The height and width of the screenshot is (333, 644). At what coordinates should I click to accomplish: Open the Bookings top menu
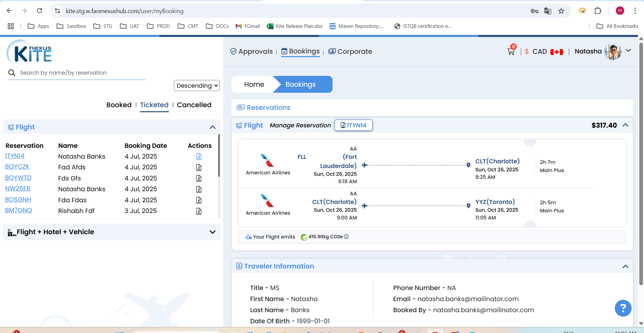(x=300, y=51)
